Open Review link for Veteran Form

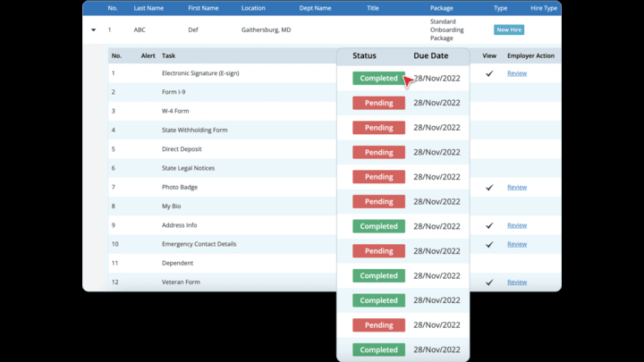[x=516, y=282]
